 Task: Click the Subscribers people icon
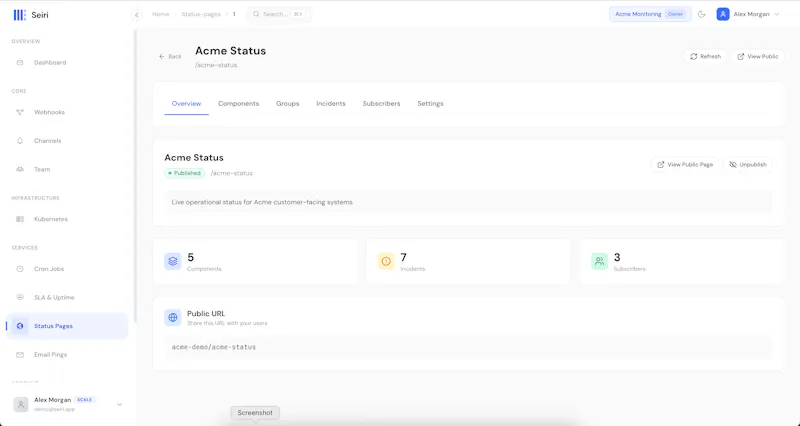click(599, 261)
